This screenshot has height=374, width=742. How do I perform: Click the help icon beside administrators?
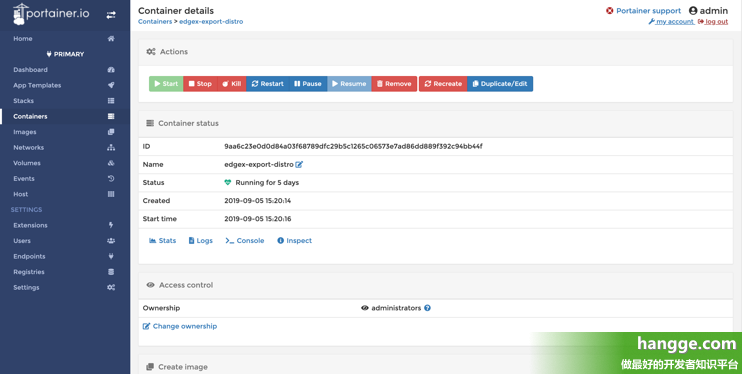click(x=427, y=308)
